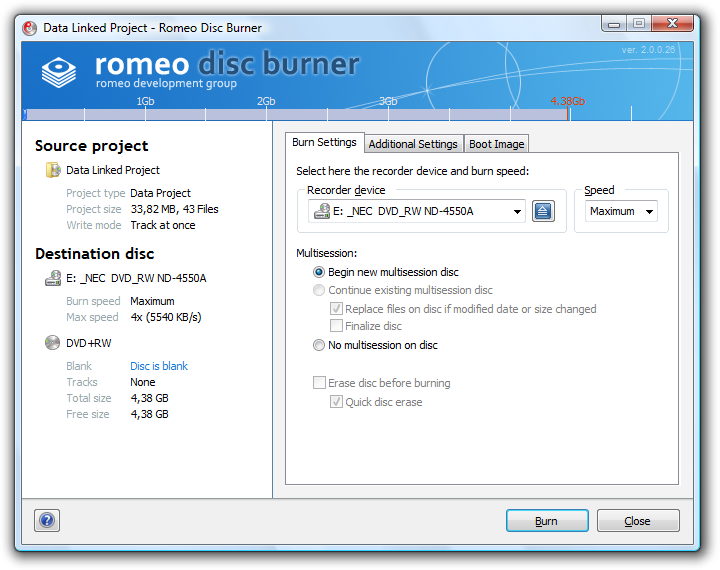Screen dimensions: 720x570
Task: Open the Speed Maximum dropdown
Action: [x=621, y=211]
